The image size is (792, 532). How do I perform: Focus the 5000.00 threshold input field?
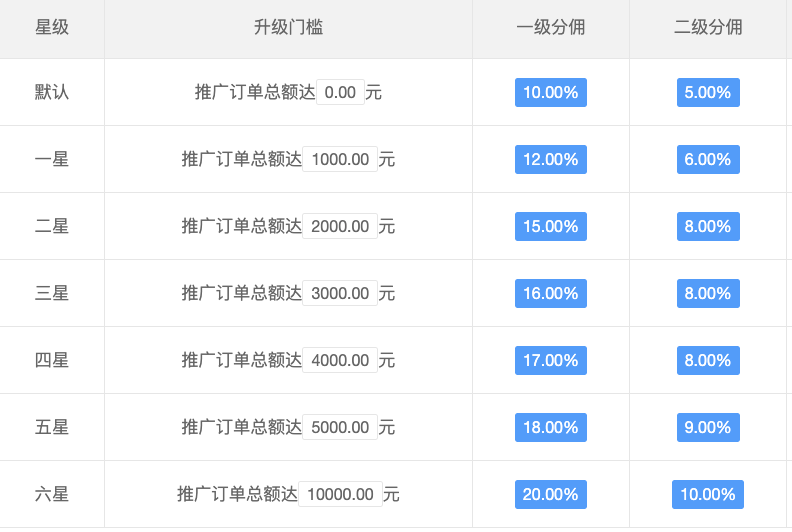(340, 428)
